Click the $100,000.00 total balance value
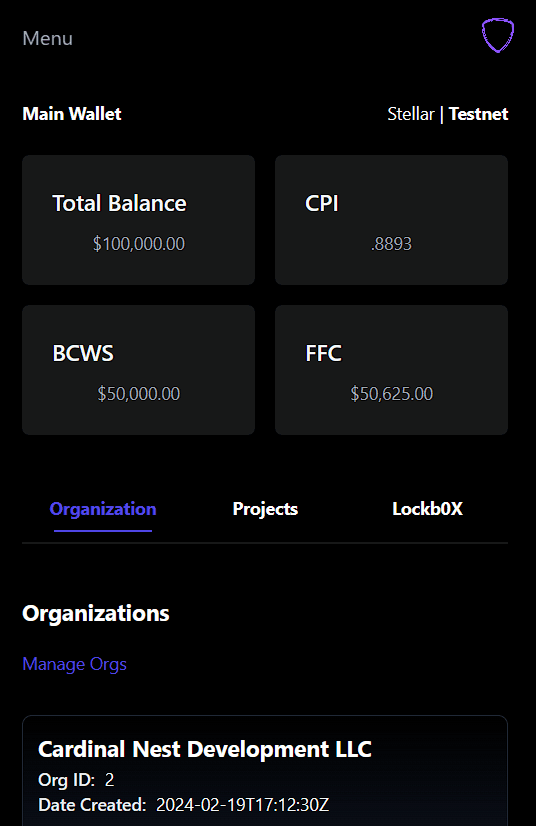 point(139,244)
